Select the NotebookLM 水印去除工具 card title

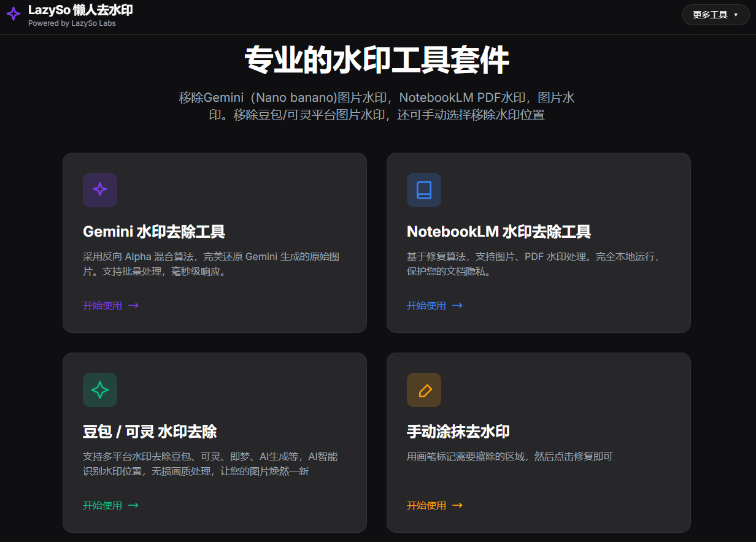click(x=498, y=232)
